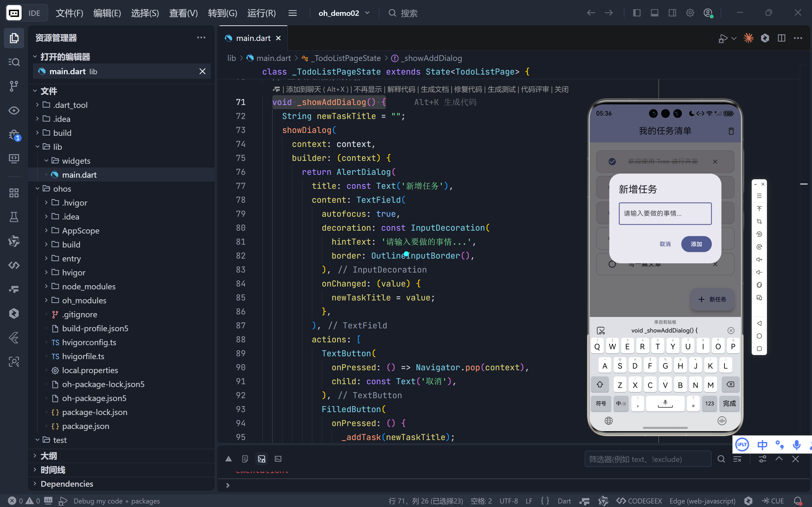This screenshot has height=507, width=812.
Task: Toggle the primary sidebar layout icon
Action: tap(636, 13)
